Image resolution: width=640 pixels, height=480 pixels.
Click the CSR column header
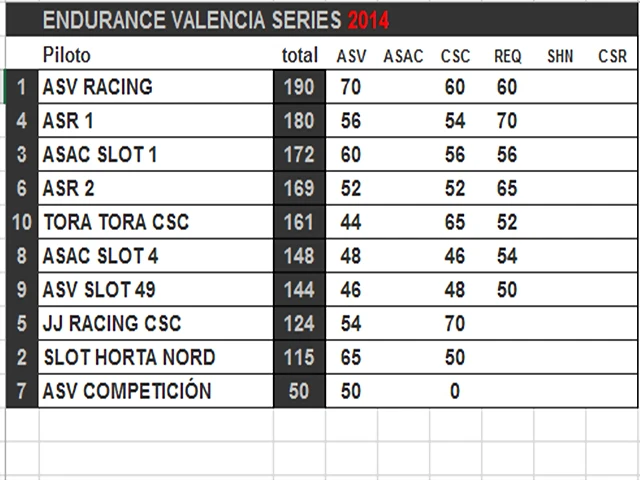(612, 56)
